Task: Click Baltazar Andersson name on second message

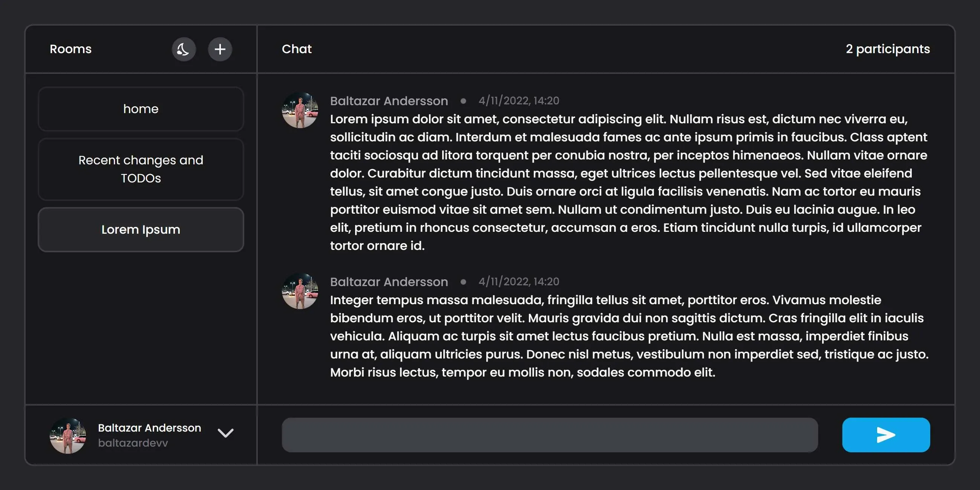Action: pos(389,282)
